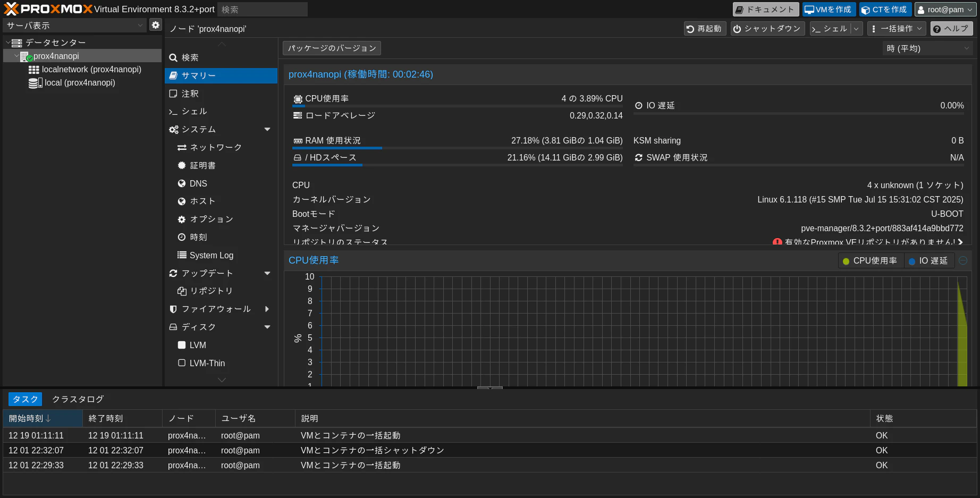Click the network arrows icon
Image resolution: width=980 pixels, height=498 pixels.
(x=182, y=148)
